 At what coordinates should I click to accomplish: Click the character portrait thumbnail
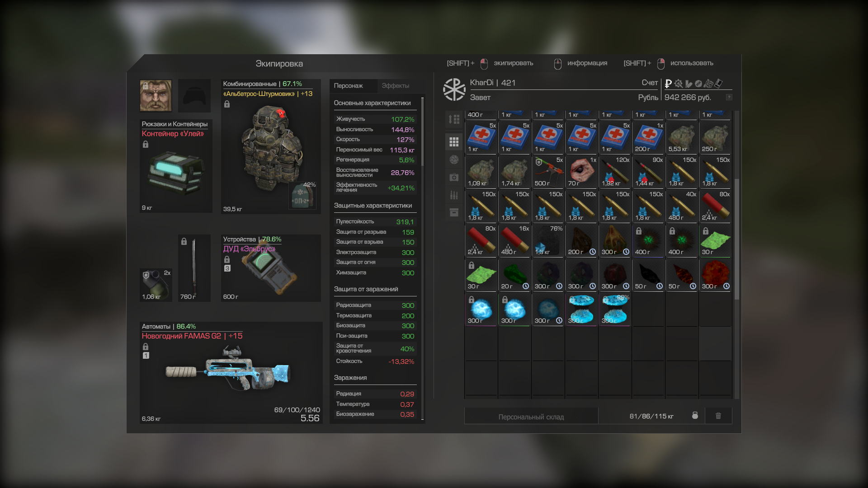point(156,96)
